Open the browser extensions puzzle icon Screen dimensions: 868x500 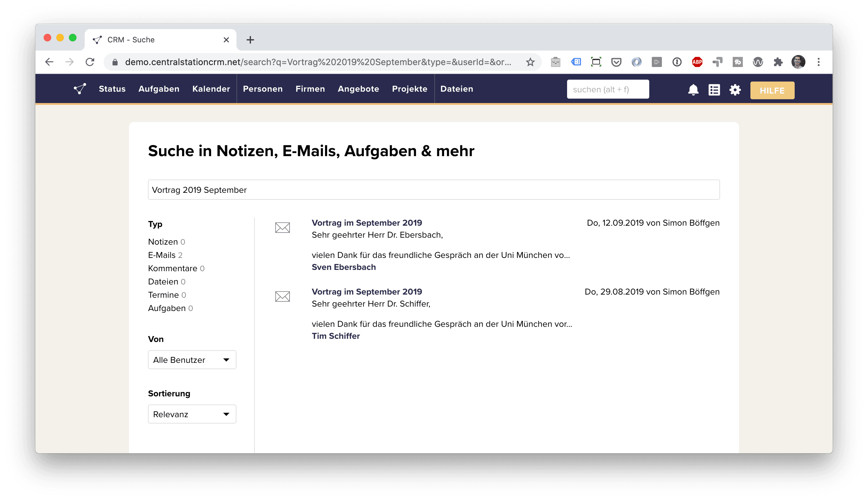[778, 62]
